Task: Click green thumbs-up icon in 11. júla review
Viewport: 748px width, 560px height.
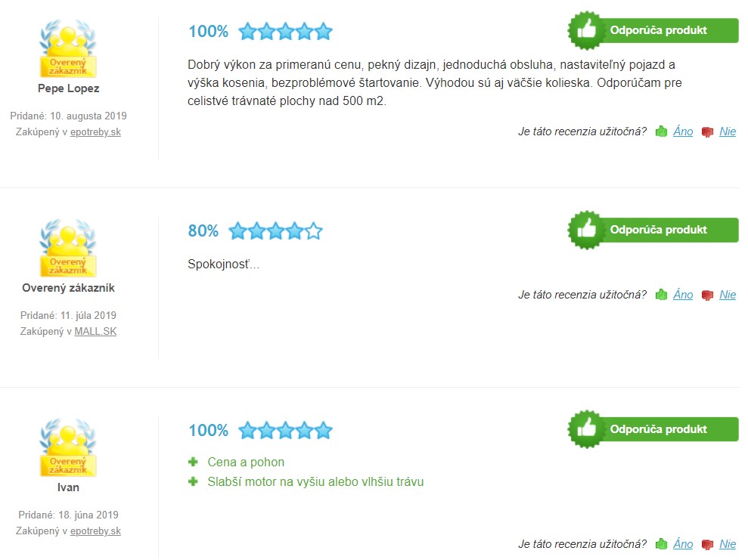Action: click(x=661, y=295)
